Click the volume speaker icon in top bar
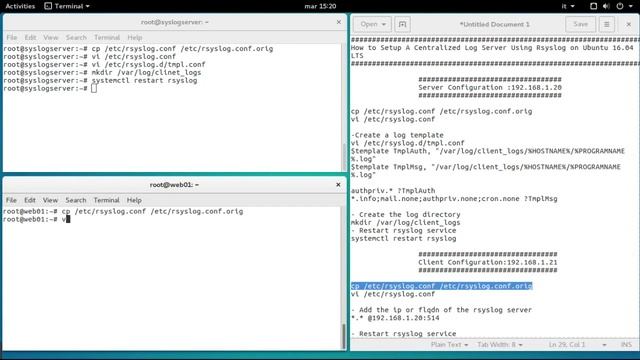This screenshot has width=640, height=360. click(x=606, y=6)
